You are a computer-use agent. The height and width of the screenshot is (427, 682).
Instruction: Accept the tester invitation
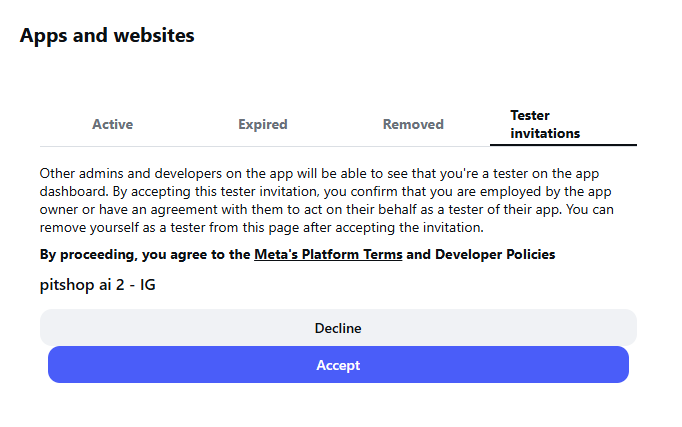click(338, 365)
